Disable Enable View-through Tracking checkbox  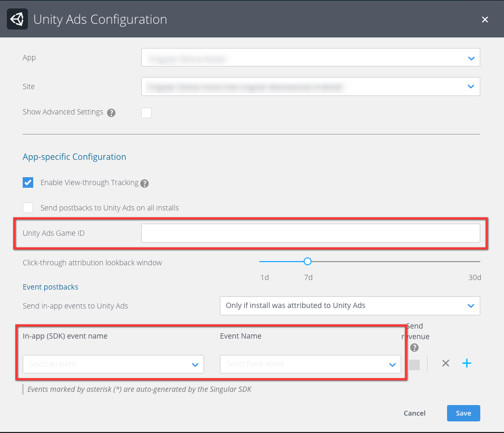tap(28, 182)
